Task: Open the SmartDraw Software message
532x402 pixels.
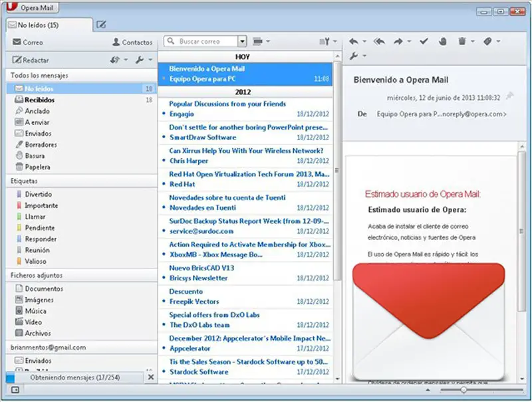Action: pyautogui.click(x=245, y=132)
